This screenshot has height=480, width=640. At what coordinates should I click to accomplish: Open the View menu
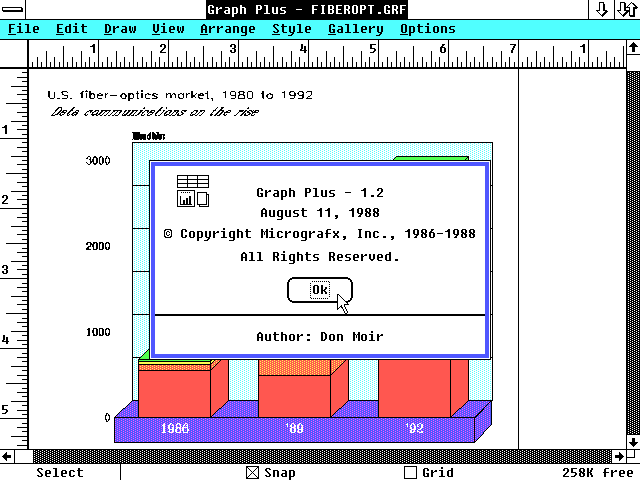pyautogui.click(x=168, y=29)
